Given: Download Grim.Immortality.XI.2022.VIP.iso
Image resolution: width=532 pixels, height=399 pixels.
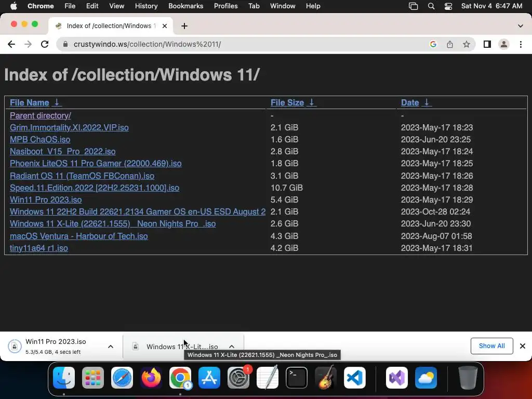Looking at the screenshot, I should tap(69, 127).
